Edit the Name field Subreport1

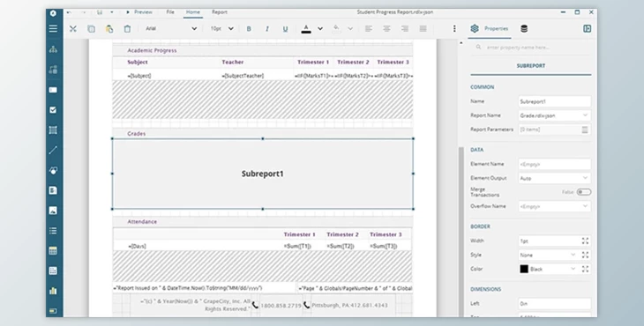tap(555, 101)
